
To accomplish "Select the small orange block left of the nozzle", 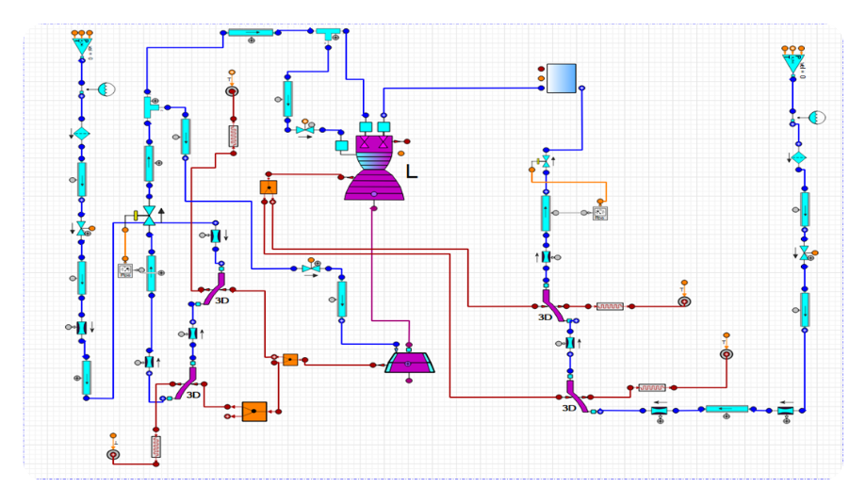I will point(269,187).
